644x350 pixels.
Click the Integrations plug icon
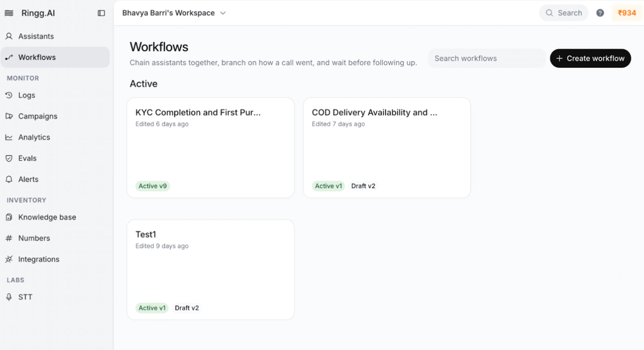pos(9,259)
